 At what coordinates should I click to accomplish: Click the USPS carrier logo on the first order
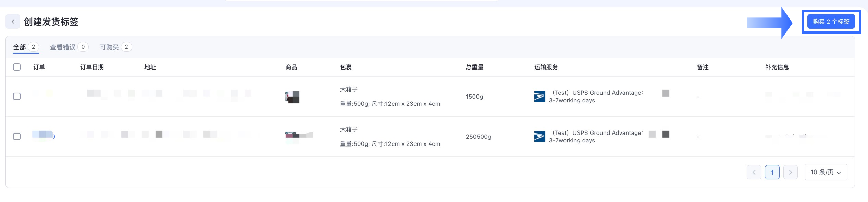(540, 96)
